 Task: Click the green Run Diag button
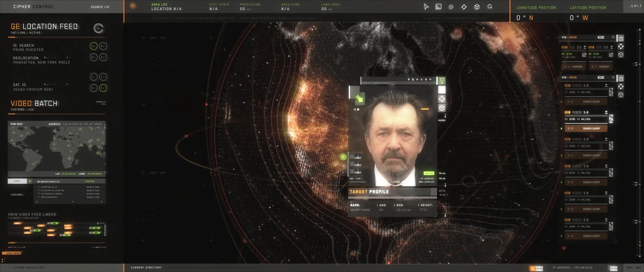429,173
